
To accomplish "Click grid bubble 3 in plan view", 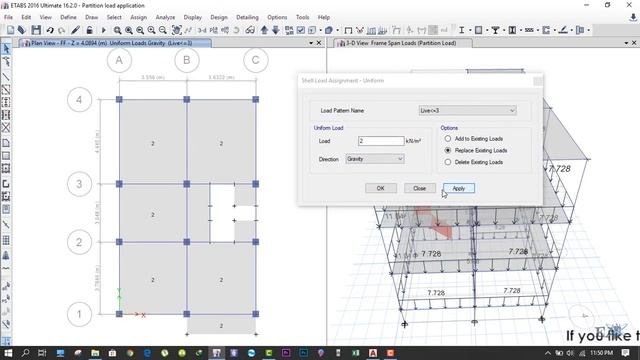I will click(x=79, y=184).
